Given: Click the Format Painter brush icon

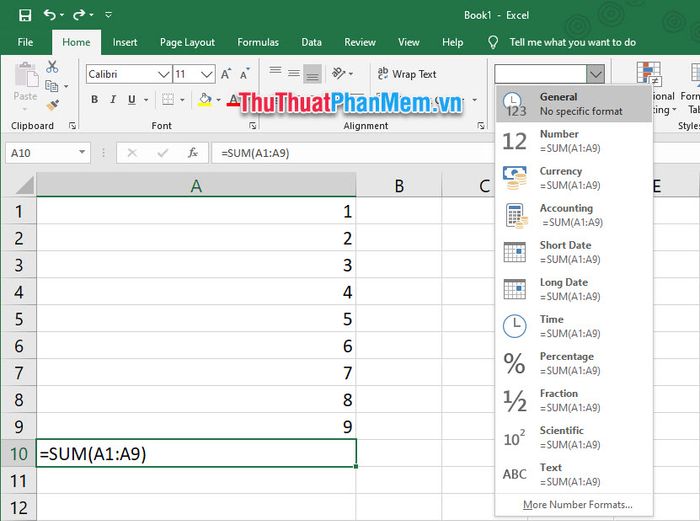Looking at the screenshot, I should (52, 104).
